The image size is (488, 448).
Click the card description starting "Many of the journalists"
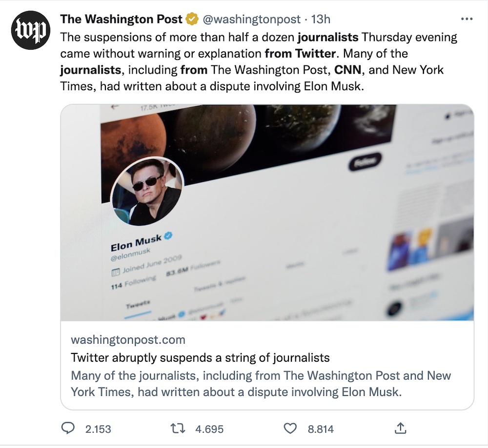tap(261, 384)
